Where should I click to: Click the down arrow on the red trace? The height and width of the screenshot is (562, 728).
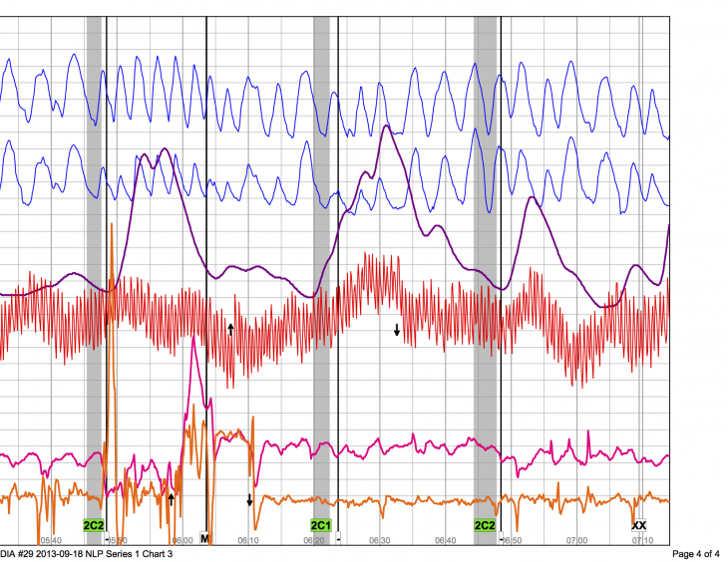tap(397, 330)
